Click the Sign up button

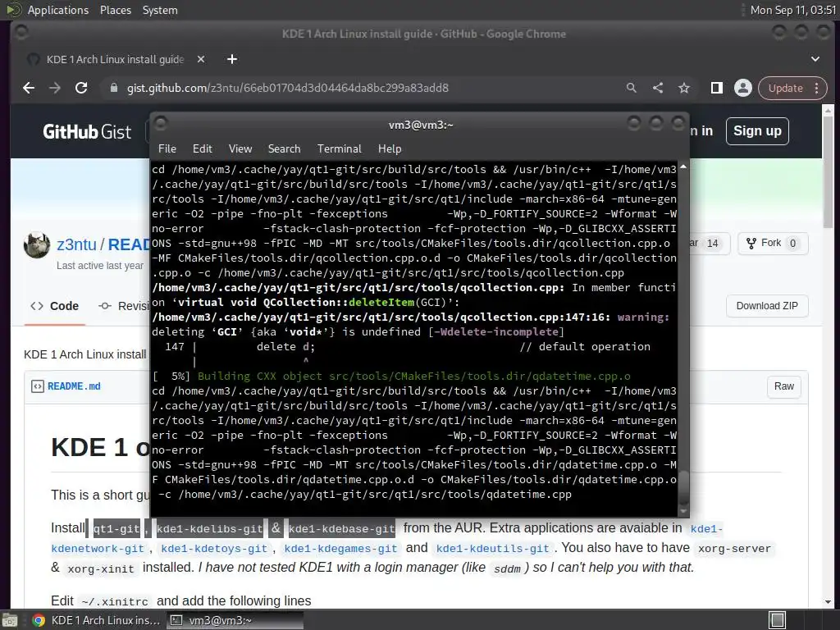[x=757, y=131]
